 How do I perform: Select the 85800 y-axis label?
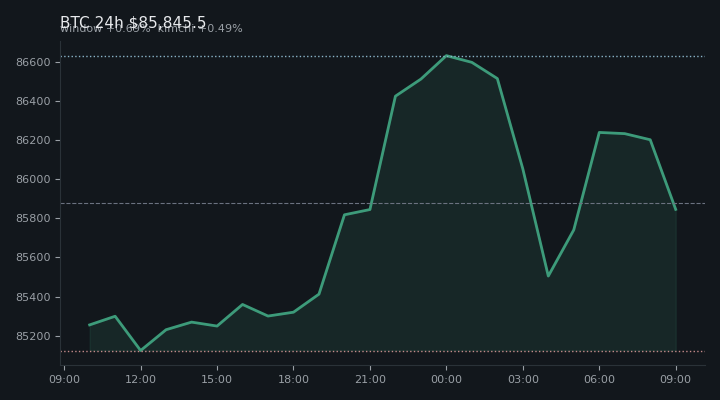[x=33, y=218]
